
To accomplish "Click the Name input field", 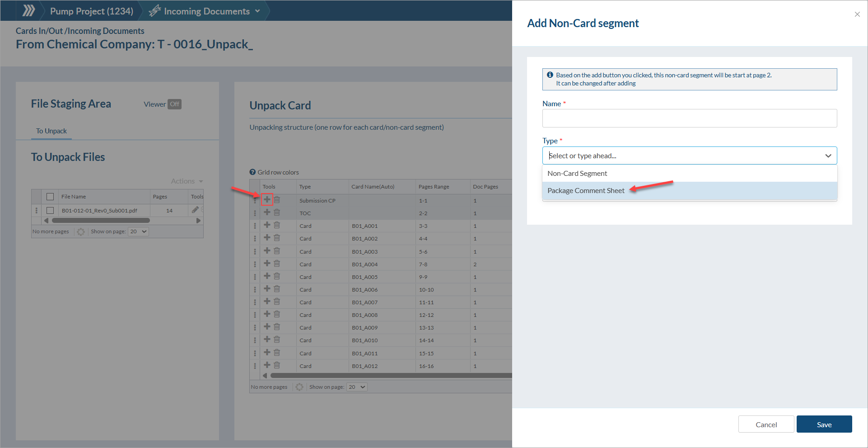I will 690,118.
